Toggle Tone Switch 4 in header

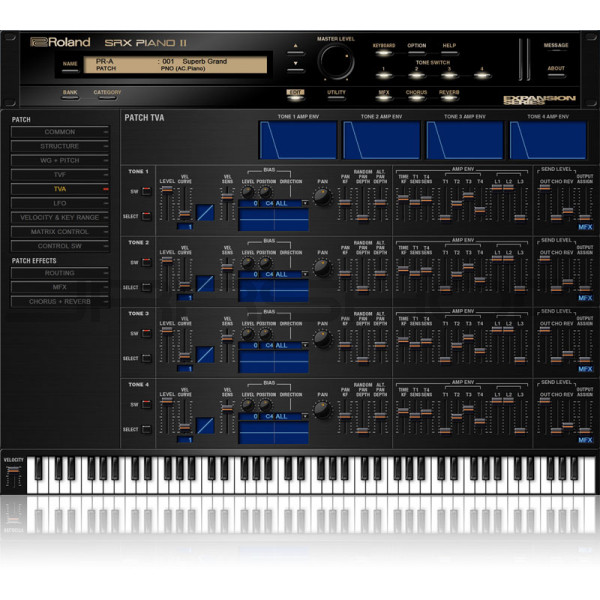coord(482,75)
